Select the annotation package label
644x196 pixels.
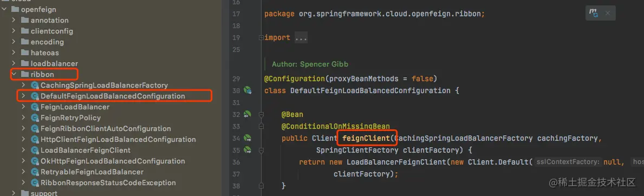50,20
